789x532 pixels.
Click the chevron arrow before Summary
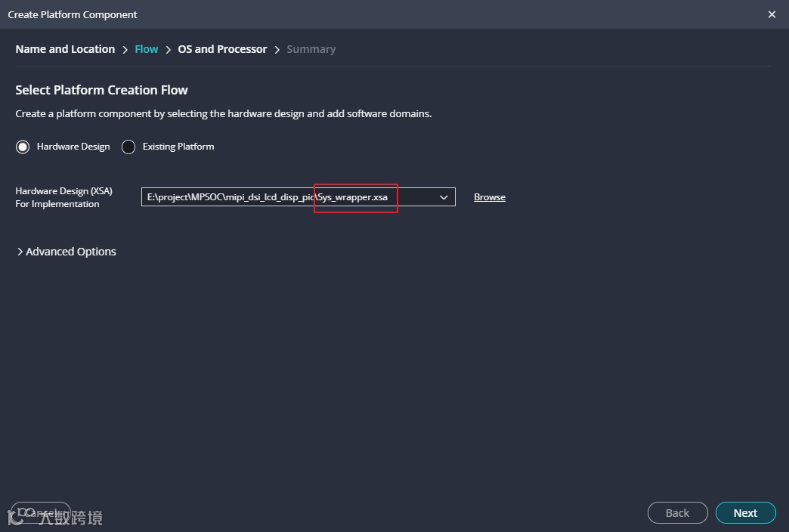click(277, 50)
